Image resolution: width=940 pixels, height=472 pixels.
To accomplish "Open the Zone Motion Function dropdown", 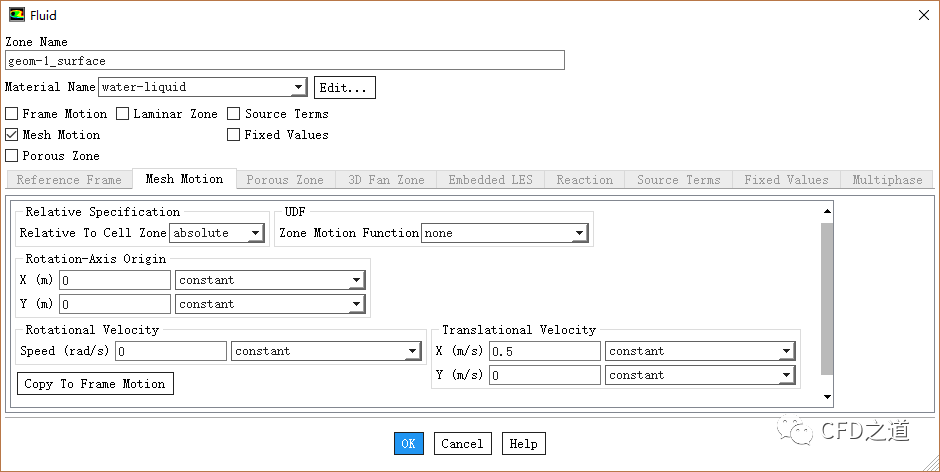I will point(579,234).
